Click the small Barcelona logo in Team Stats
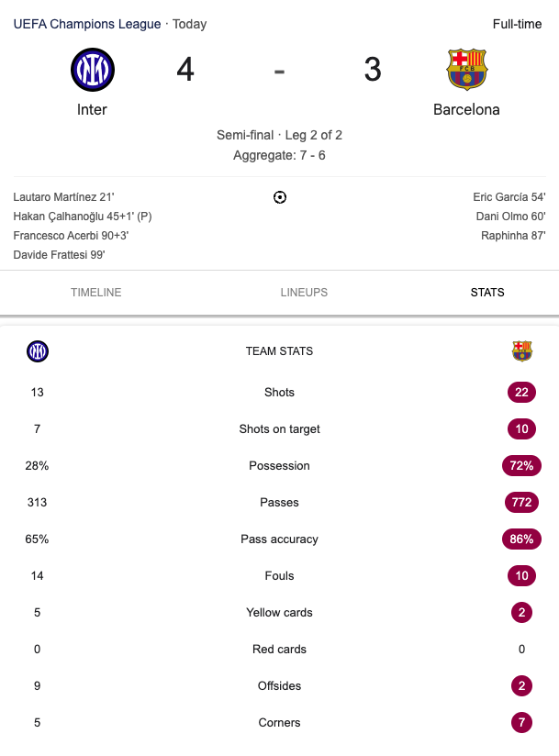The image size is (559, 756). [x=522, y=351]
